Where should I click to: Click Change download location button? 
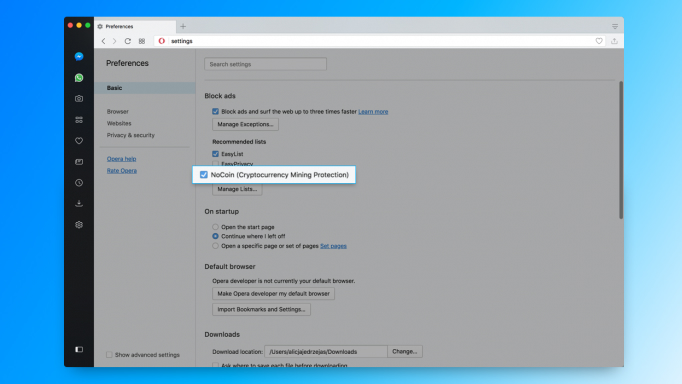[x=405, y=351]
